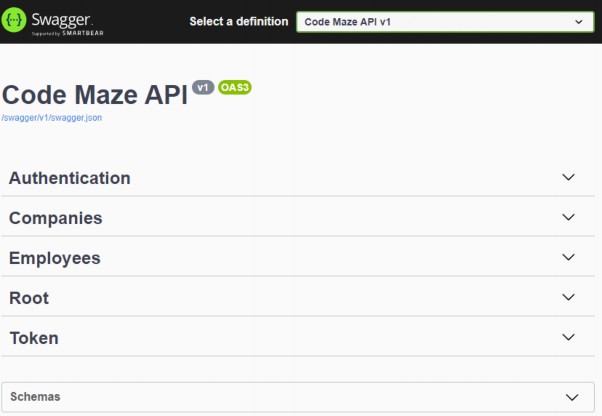Click the v1 version badge
Image resolution: width=602 pixels, height=416 pixels.
[x=203, y=87]
